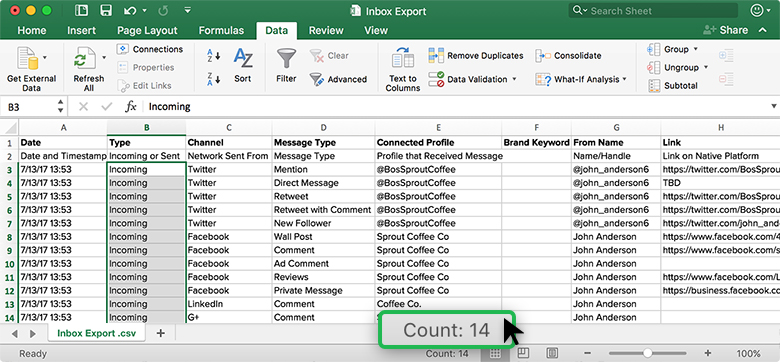Switch to the Home tab
The image size is (780, 362).
point(32,30)
